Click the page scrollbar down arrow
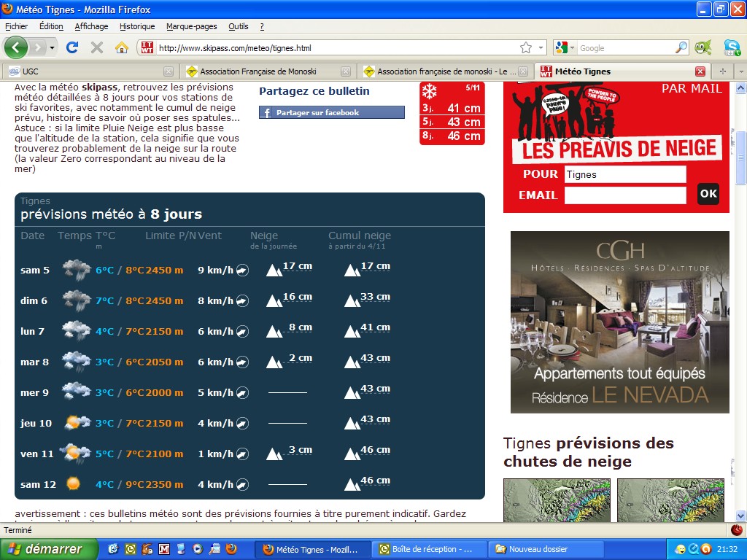747x560 pixels. [741, 516]
